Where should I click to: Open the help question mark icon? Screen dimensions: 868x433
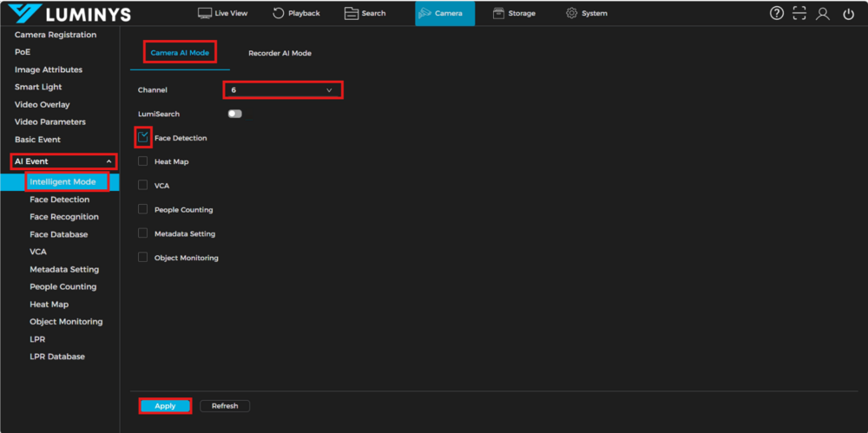777,14
